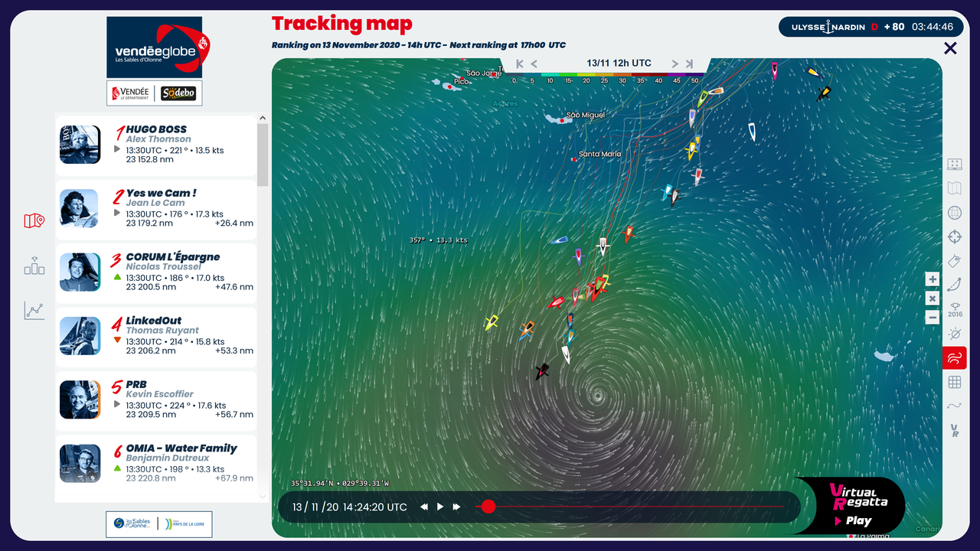980x551 pixels.
Task: Select Yes we Cam ! ranking entry
Action: (x=156, y=208)
